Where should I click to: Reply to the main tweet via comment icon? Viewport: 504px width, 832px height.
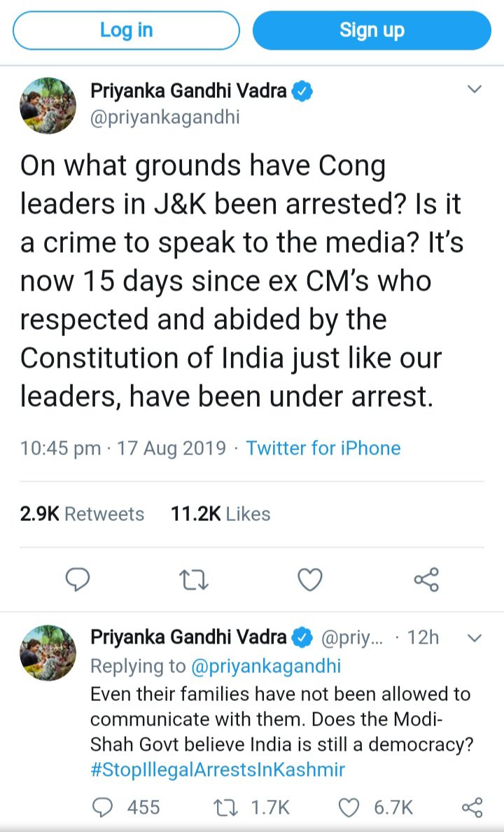[x=78, y=580]
